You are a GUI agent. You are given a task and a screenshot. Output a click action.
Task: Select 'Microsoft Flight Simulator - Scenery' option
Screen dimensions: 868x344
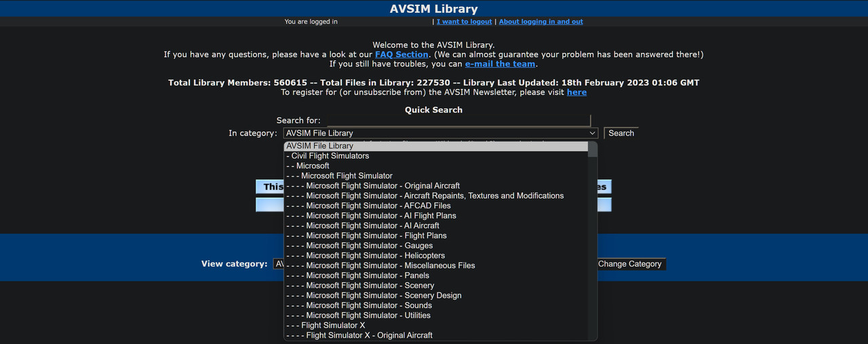tap(436, 286)
